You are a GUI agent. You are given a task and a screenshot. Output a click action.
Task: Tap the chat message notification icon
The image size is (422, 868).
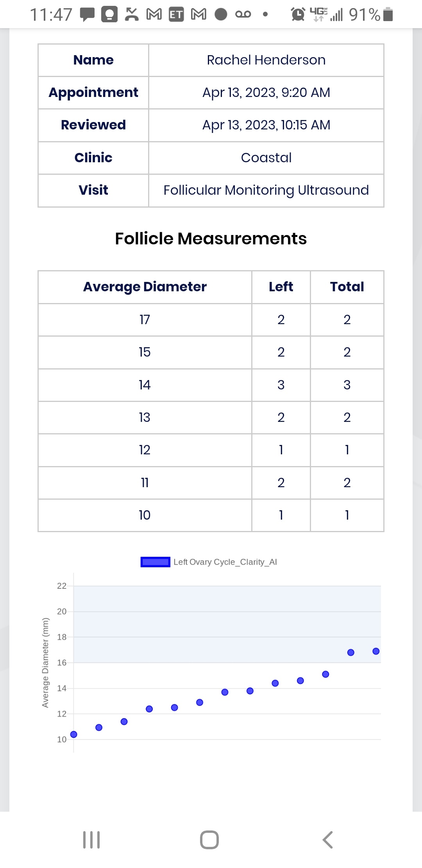(x=87, y=15)
